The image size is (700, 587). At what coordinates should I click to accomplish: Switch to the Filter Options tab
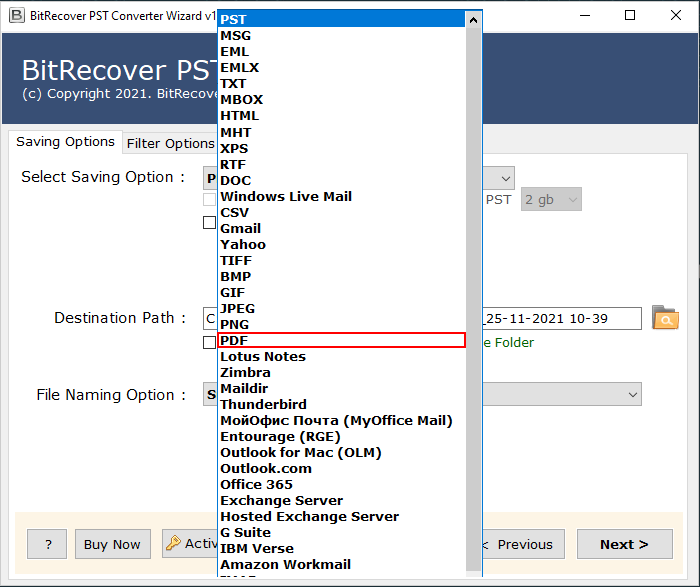[169, 143]
